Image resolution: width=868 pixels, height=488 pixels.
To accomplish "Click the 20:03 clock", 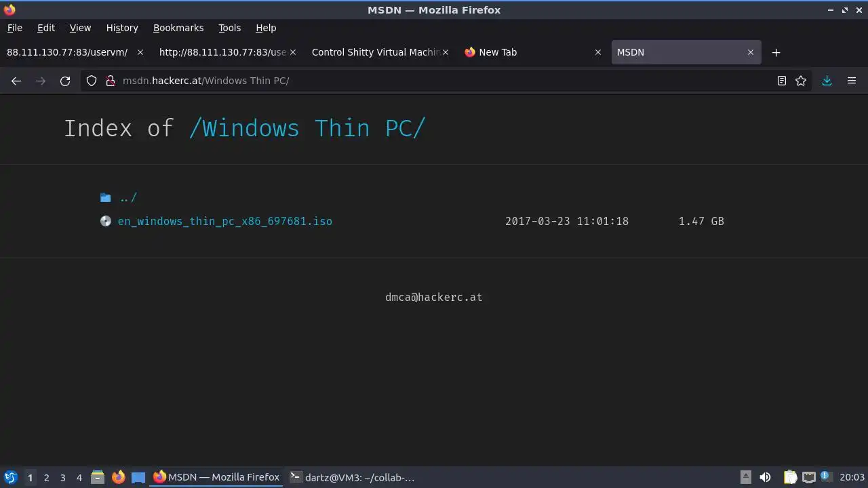I will pos(852,477).
